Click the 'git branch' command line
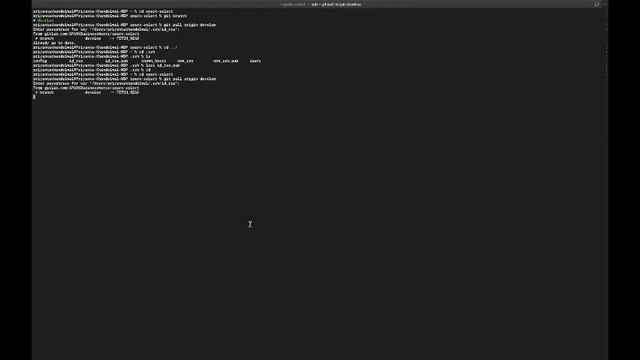The image size is (640, 360). 110,16
